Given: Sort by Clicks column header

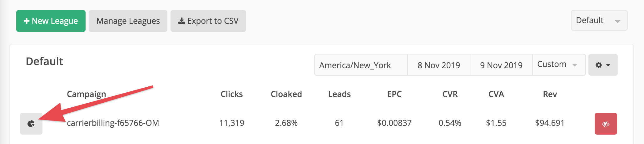Looking at the screenshot, I should click(232, 94).
